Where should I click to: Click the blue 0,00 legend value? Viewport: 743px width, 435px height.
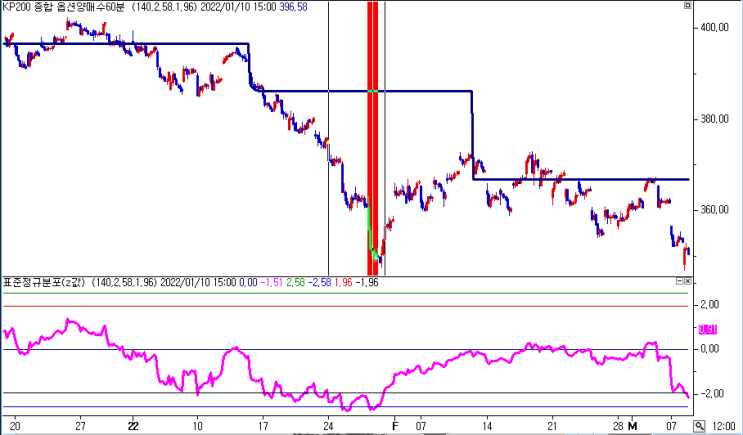(x=248, y=282)
